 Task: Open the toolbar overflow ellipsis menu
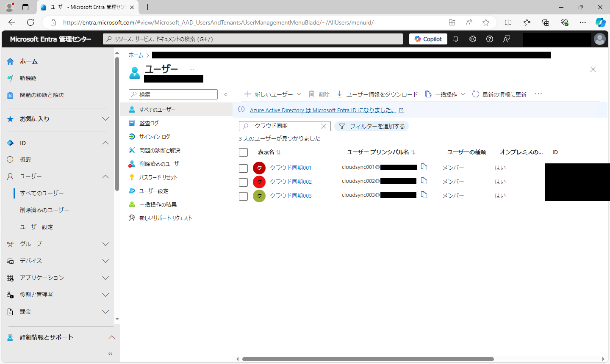click(x=538, y=94)
